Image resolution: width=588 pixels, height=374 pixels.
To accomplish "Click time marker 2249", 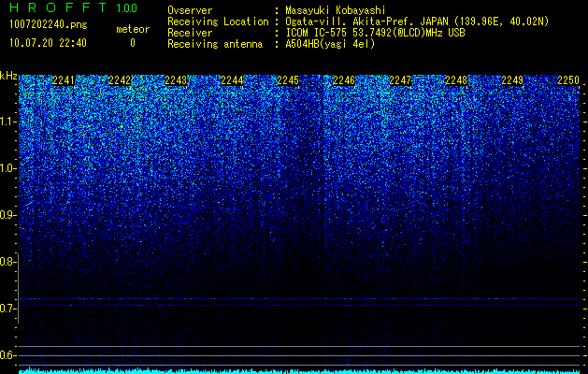I will 512,80.
